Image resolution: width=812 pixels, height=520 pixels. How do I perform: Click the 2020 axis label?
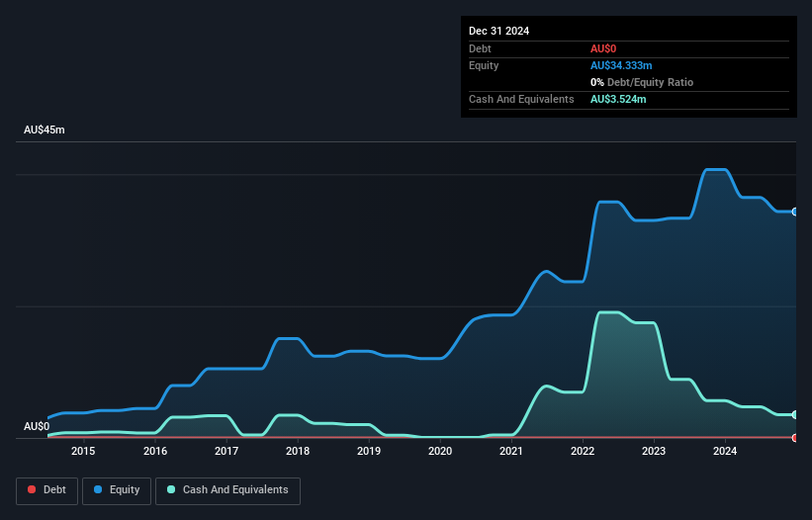(x=440, y=451)
